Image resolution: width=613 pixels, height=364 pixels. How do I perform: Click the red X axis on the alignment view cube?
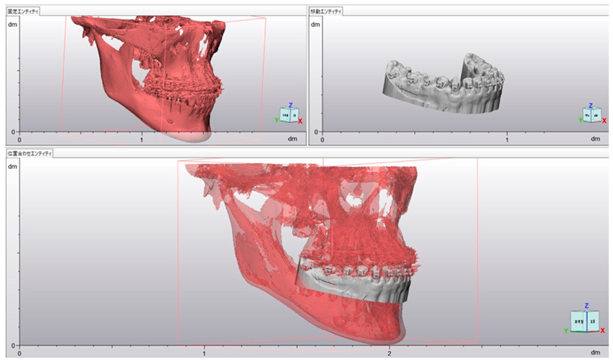[602, 331]
